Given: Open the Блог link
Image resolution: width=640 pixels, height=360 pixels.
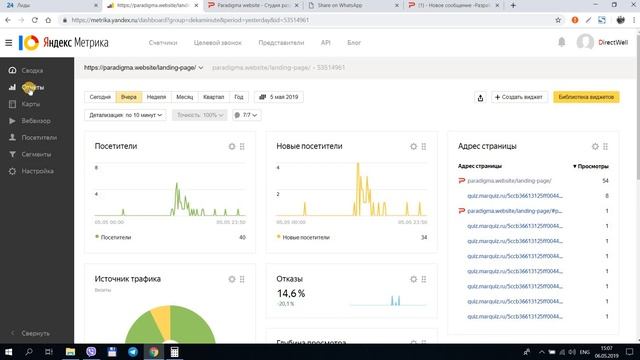Looking at the screenshot, I should (x=354, y=42).
